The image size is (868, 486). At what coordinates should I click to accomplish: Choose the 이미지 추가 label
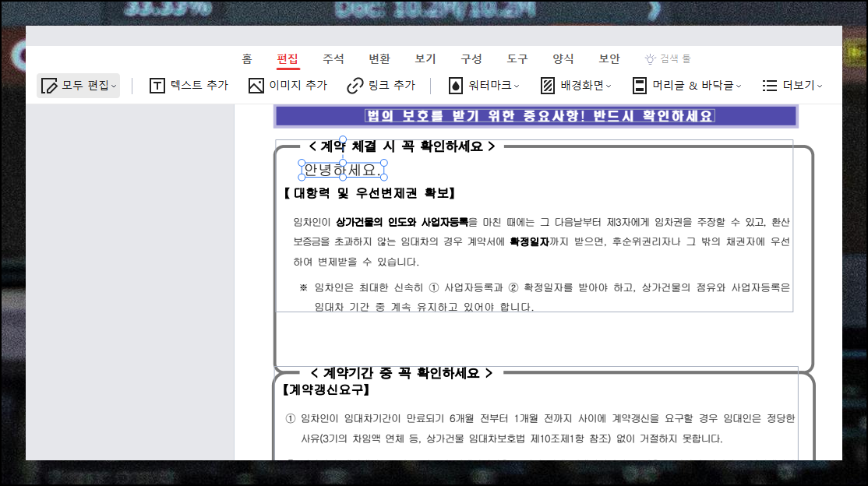[x=298, y=85]
